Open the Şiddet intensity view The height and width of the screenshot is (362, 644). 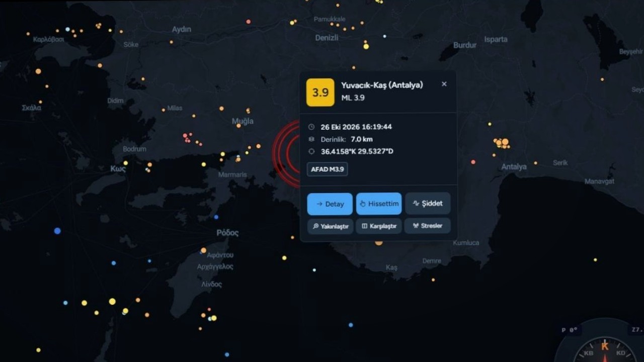428,204
